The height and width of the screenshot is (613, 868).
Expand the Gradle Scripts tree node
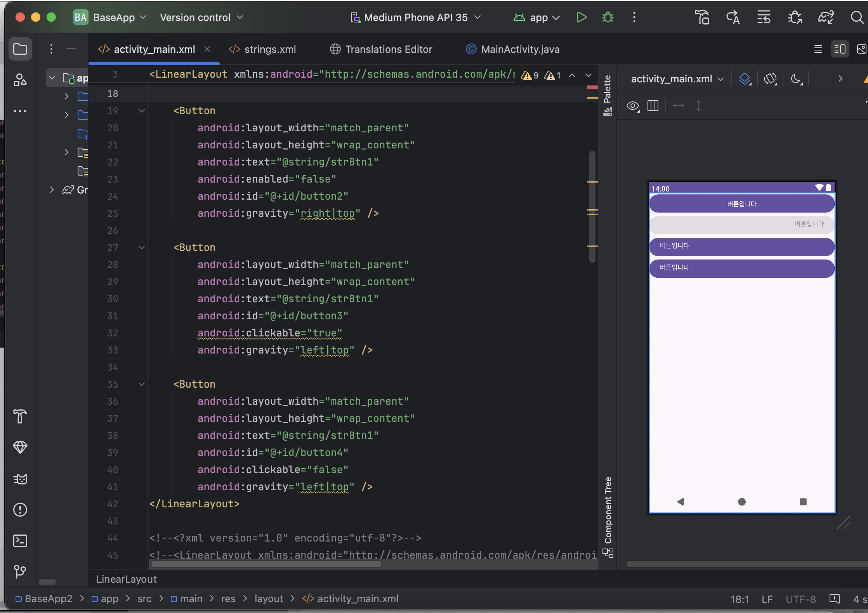(x=52, y=190)
